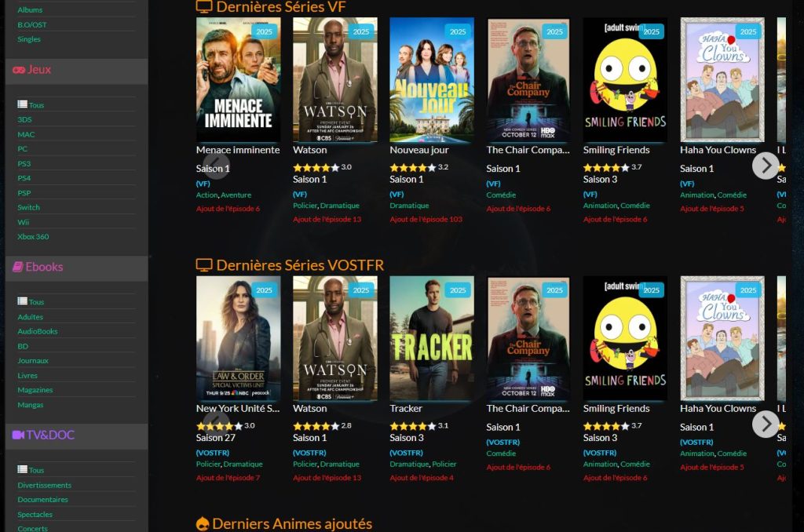This screenshot has width=804, height=532.
Task: Click the Jeux gamepad icon
Action: coord(19,70)
